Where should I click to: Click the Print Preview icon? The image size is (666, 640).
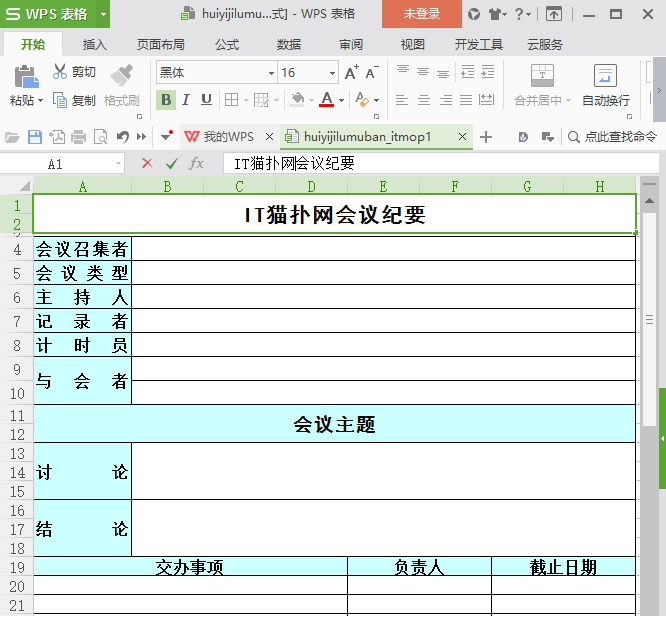(101, 137)
